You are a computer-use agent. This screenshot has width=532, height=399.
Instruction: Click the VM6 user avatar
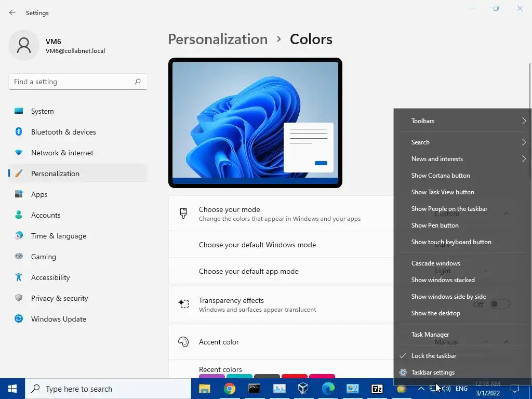[24, 45]
